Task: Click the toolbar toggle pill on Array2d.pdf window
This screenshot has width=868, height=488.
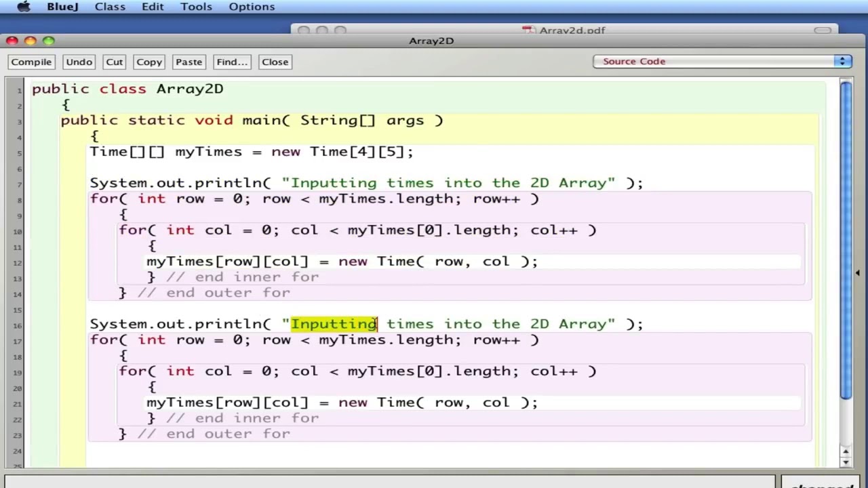Action: (x=823, y=30)
